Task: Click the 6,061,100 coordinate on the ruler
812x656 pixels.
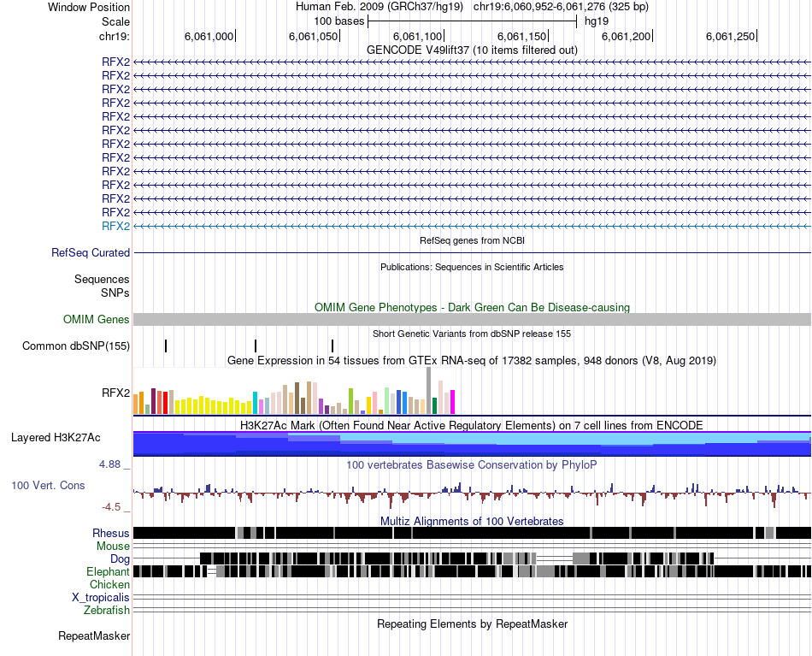Action: click(x=417, y=36)
